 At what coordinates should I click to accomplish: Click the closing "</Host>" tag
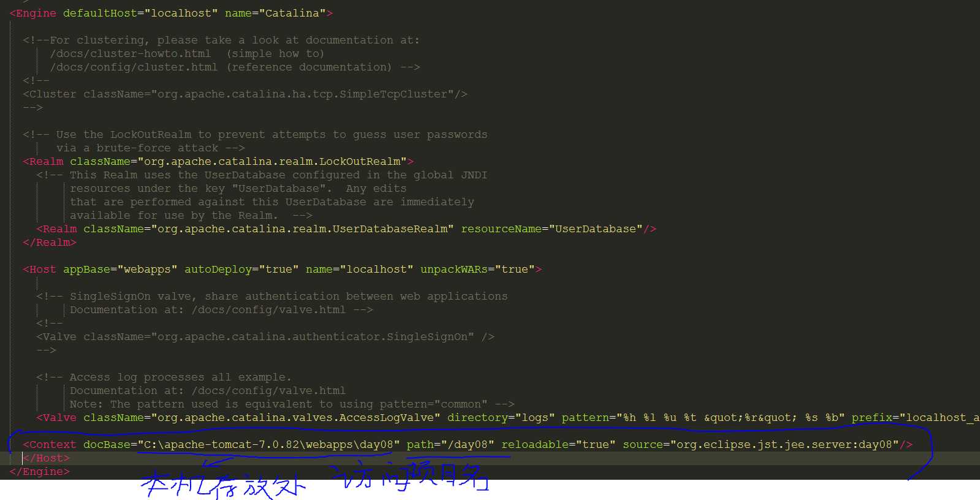tap(47, 458)
